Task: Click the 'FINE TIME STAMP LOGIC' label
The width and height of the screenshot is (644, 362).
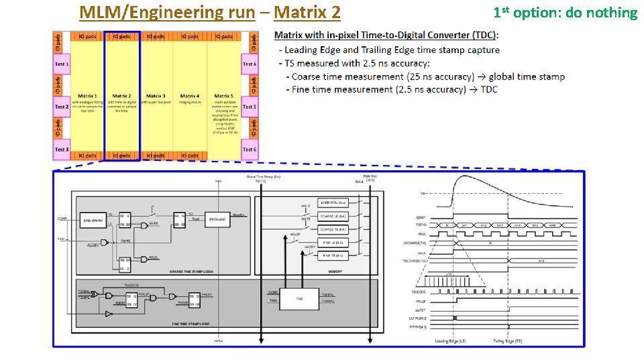Action: 191,324
